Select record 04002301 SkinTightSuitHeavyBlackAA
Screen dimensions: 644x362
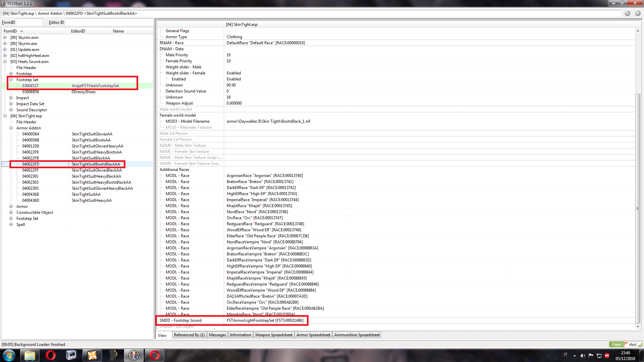click(77, 176)
